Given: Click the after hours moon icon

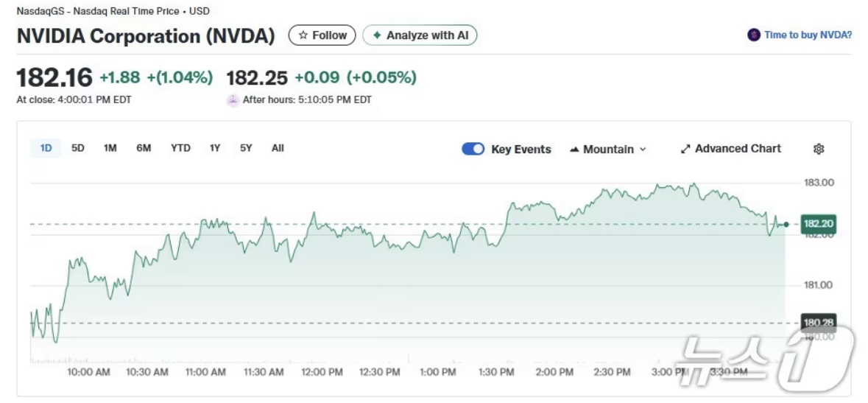Looking at the screenshot, I should point(233,100).
